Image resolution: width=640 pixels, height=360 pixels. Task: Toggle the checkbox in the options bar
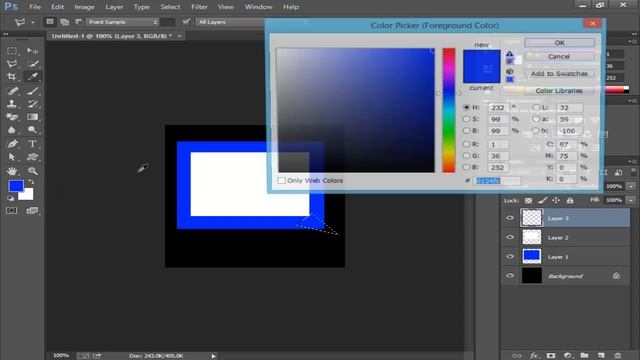tap(187, 22)
